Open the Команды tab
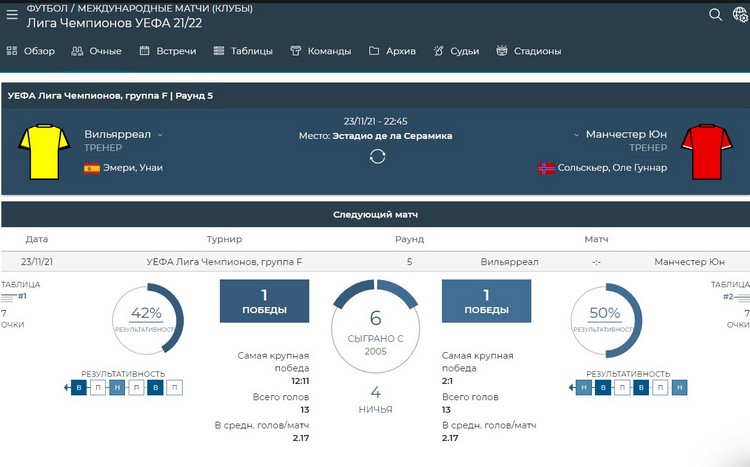The height and width of the screenshot is (467, 750). click(x=320, y=51)
